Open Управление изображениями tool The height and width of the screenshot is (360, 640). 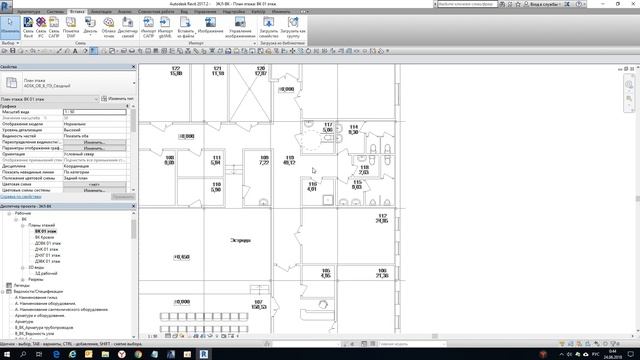[x=240, y=27]
